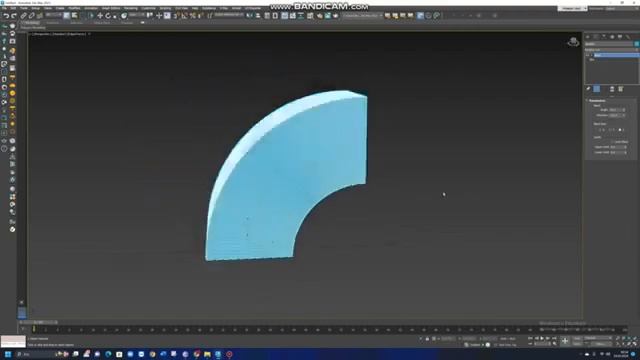Expand Bend modifier sub-objects arrow
The image size is (640, 360).
pyautogui.click(x=592, y=55)
